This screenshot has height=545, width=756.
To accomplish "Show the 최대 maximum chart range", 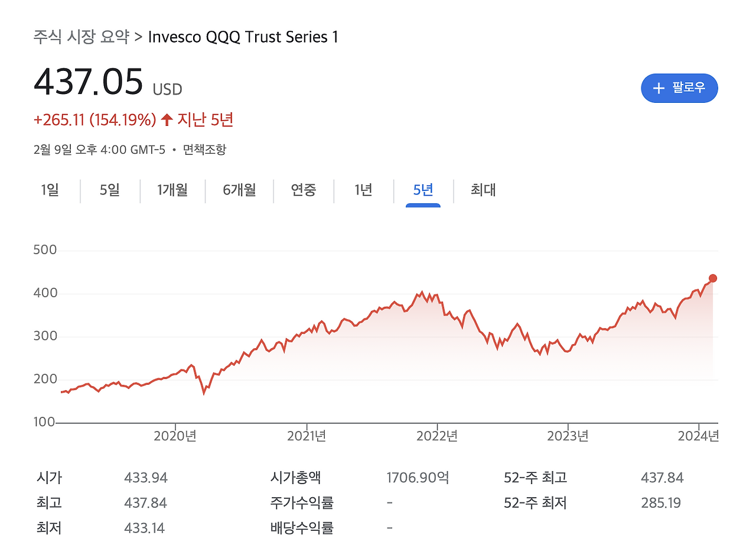I will point(483,190).
